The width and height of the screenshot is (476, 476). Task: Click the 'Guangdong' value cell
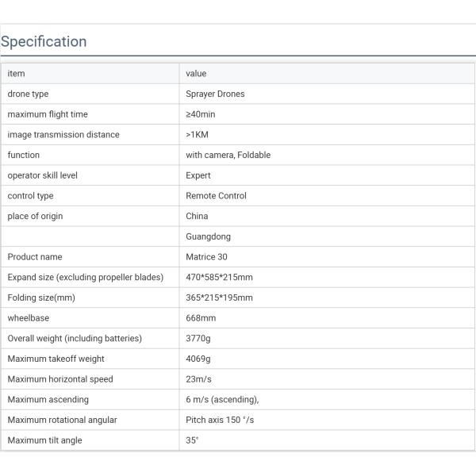[208, 236]
